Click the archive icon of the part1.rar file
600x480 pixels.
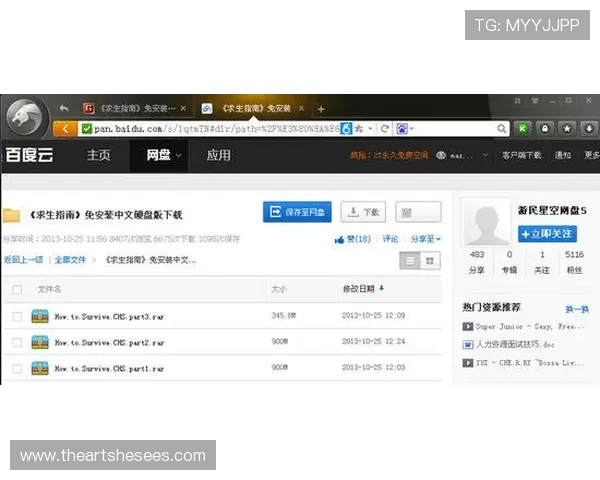click(x=40, y=368)
